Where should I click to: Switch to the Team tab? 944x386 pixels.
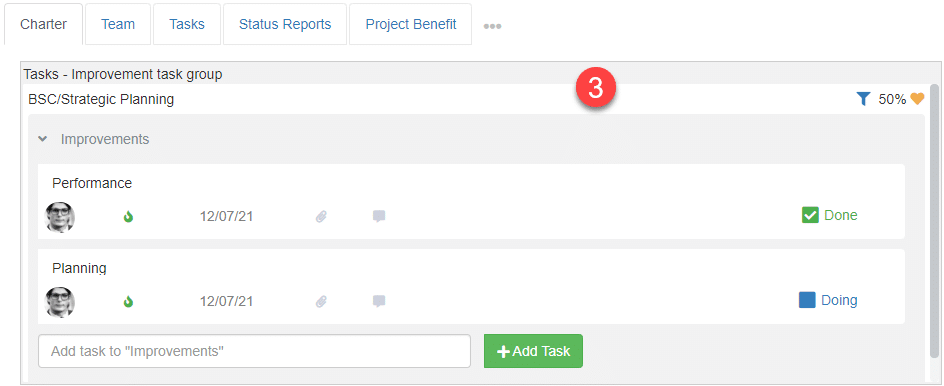tap(118, 24)
